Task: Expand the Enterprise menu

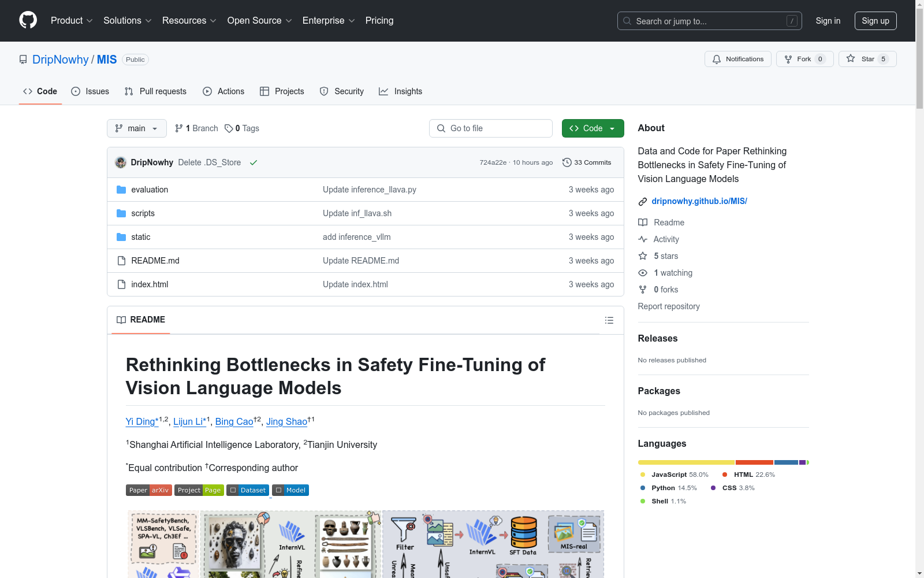Action: 329,21
